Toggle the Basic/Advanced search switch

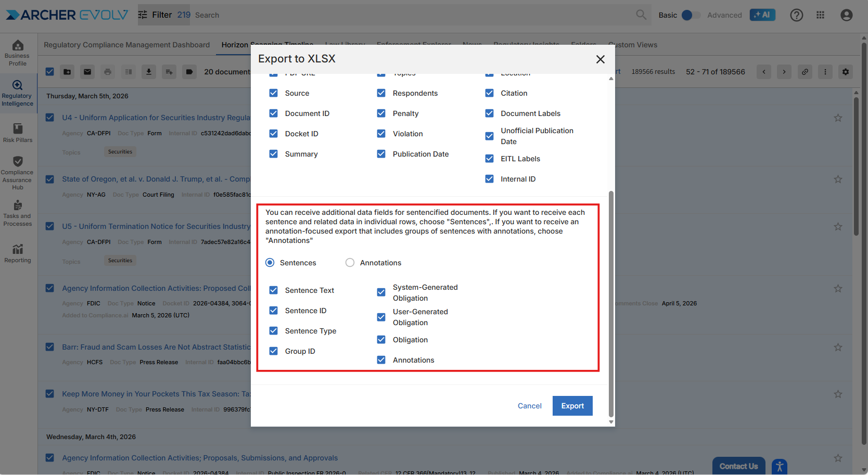pyautogui.click(x=691, y=15)
